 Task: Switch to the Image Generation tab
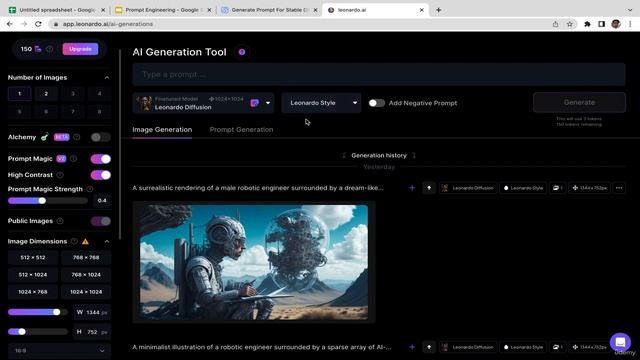click(162, 129)
